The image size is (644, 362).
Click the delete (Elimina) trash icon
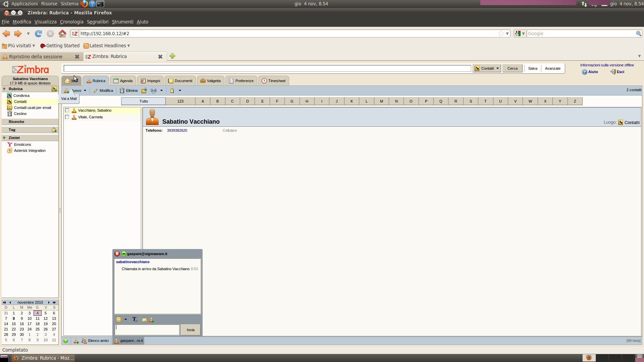(122, 90)
